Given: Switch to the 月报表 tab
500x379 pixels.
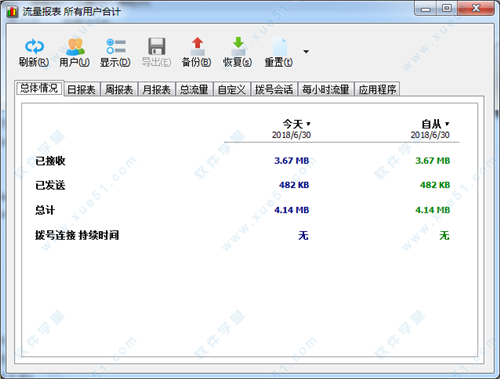Looking at the screenshot, I should 156,89.
